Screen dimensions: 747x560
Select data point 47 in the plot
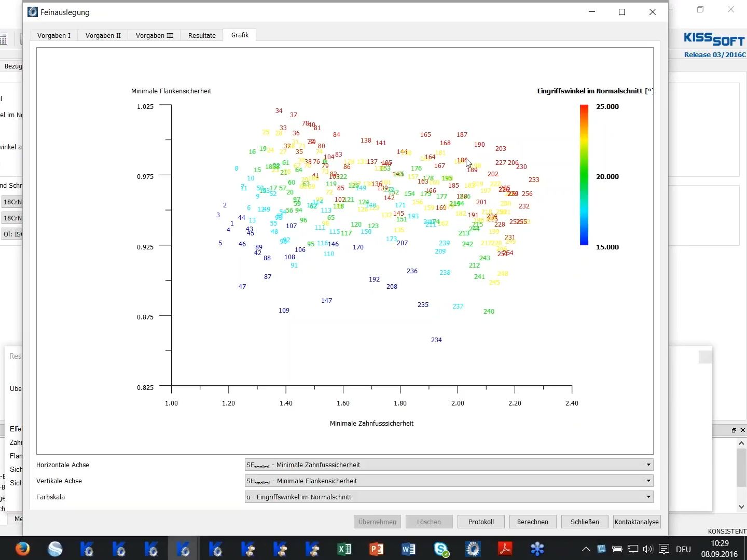tap(242, 287)
